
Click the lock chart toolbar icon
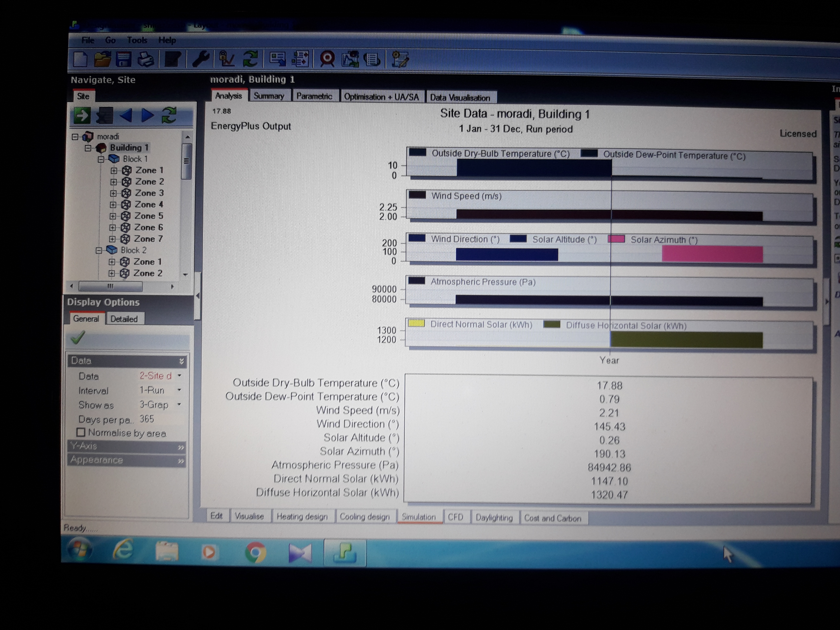point(227,59)
